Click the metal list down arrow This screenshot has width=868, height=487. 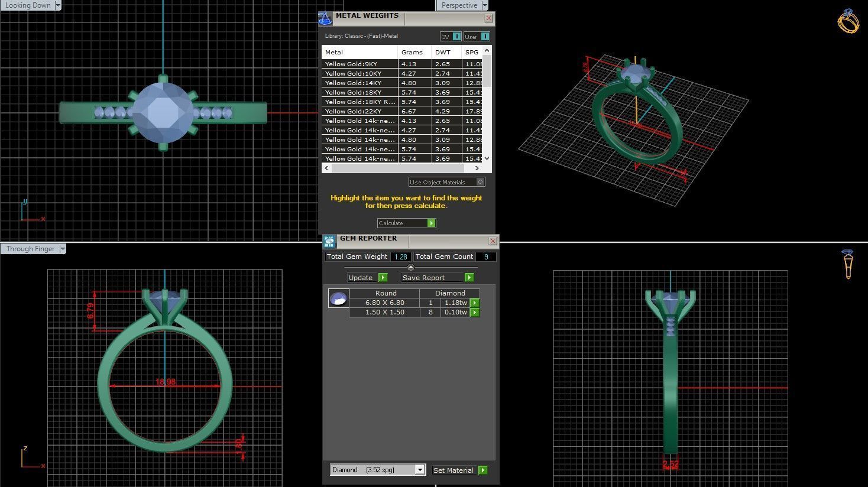click(x=487, y=158)
